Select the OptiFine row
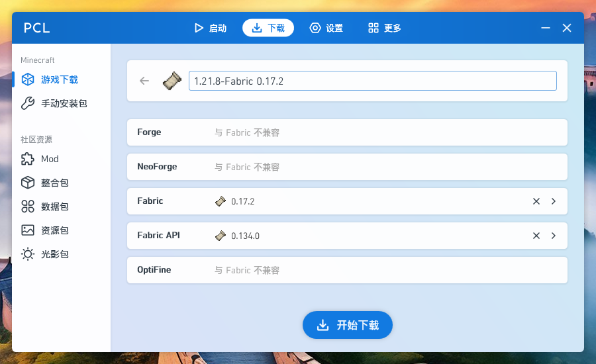 pos(347,270)
